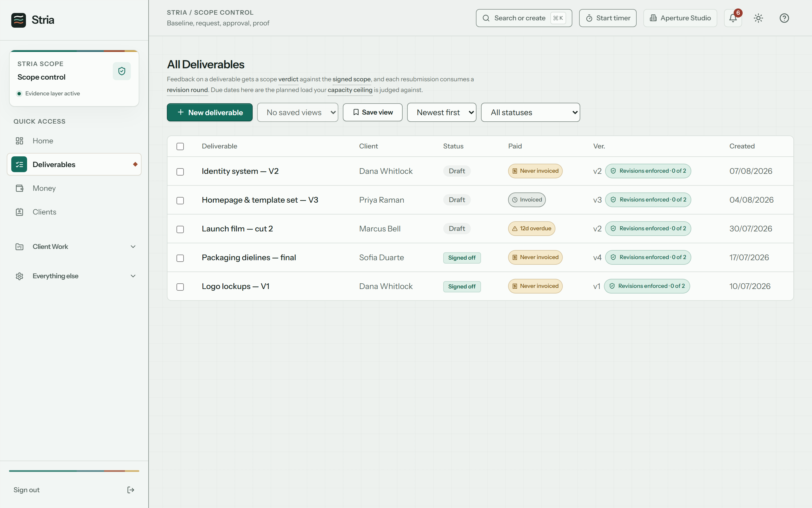Check Homepage & template set — V3 checkbox

point(180,201)
